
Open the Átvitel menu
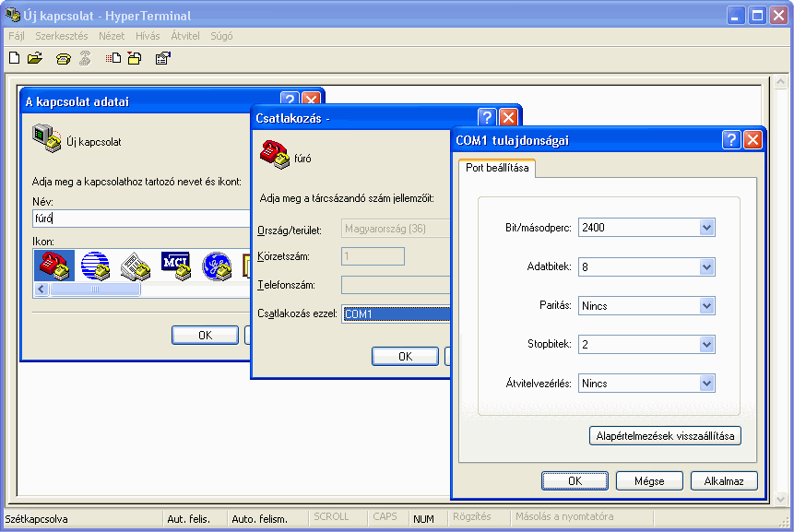[184, 36]
